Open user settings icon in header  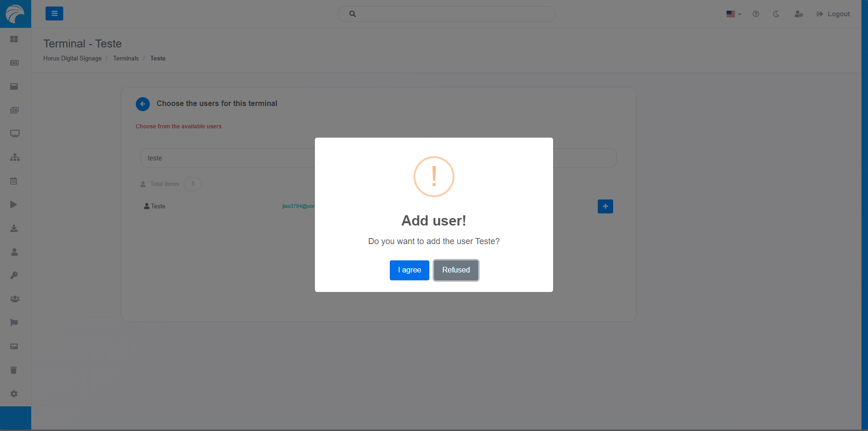click(798, 14)
